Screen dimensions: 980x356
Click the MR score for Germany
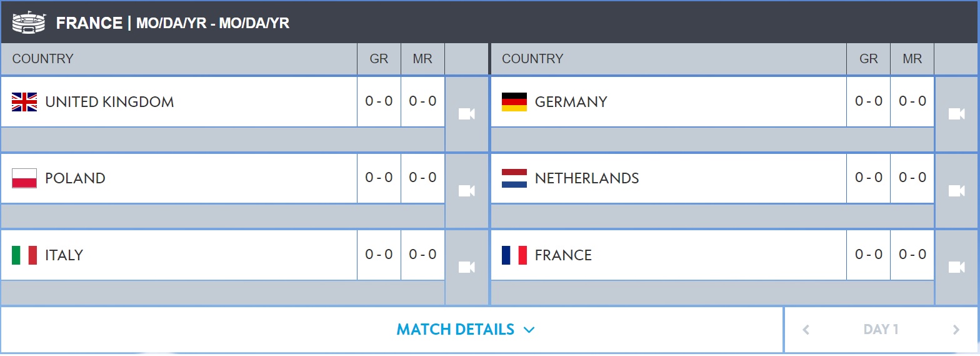click(912, 101)
